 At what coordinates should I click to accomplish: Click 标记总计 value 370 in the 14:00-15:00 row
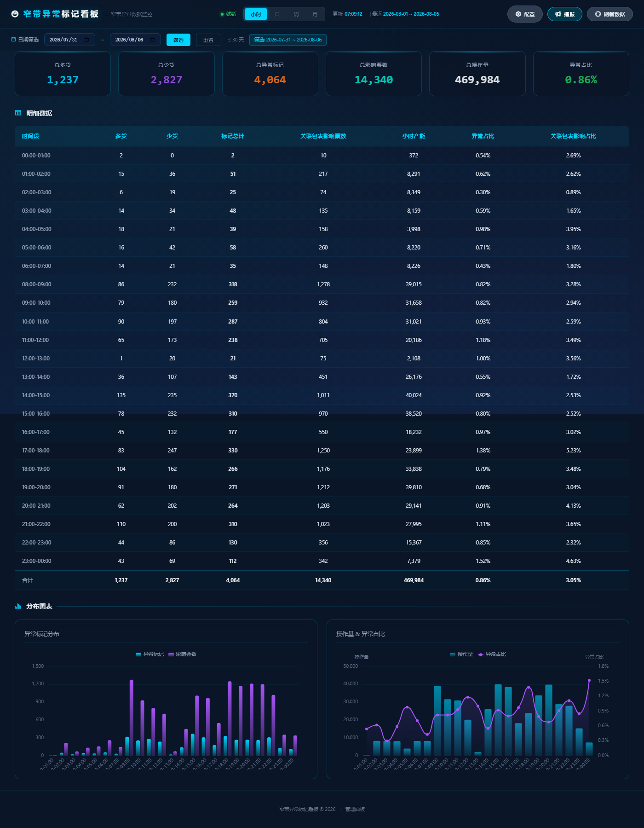(x=233, y=395)
